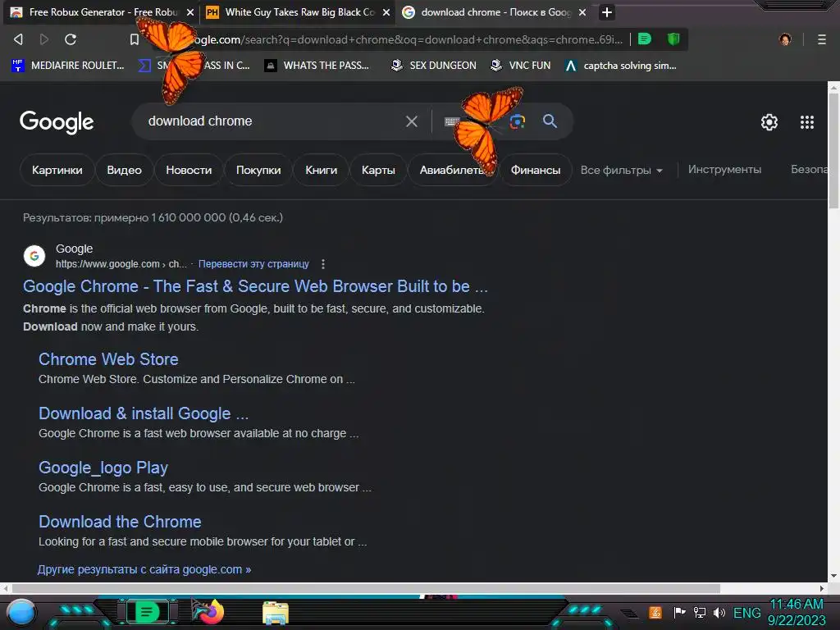Switch ENG input language
Viewport: 840px width, 630px height.
[x=746, y=613]
